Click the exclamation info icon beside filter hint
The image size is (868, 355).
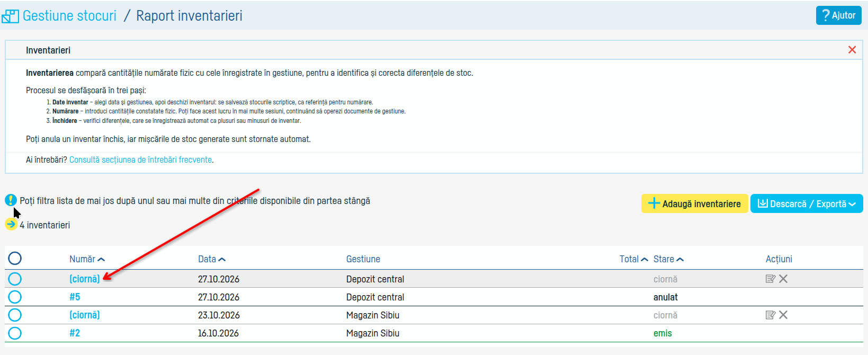pos(11,200)
